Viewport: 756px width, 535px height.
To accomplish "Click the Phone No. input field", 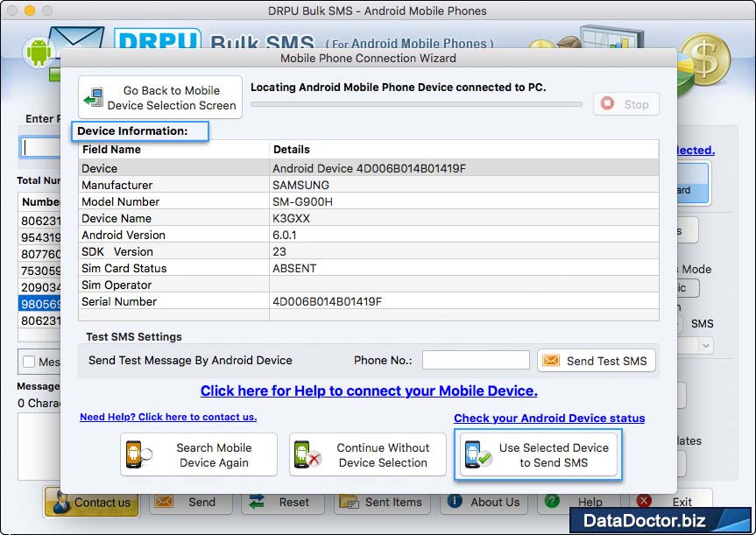I will 476,360.
